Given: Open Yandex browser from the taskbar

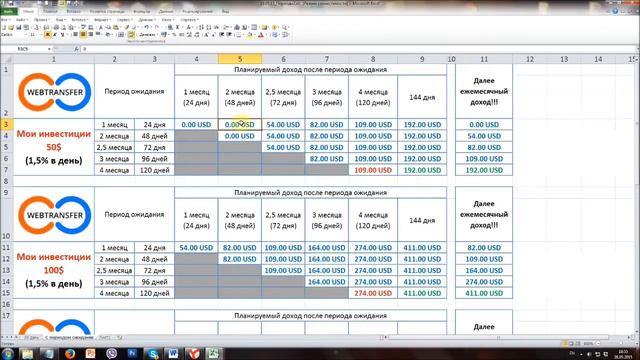Looking at the screenshot, I should tap(194, 353).
